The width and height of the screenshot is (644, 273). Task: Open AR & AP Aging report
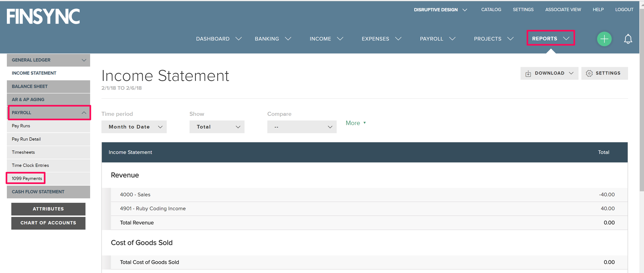tap(48, 99)
